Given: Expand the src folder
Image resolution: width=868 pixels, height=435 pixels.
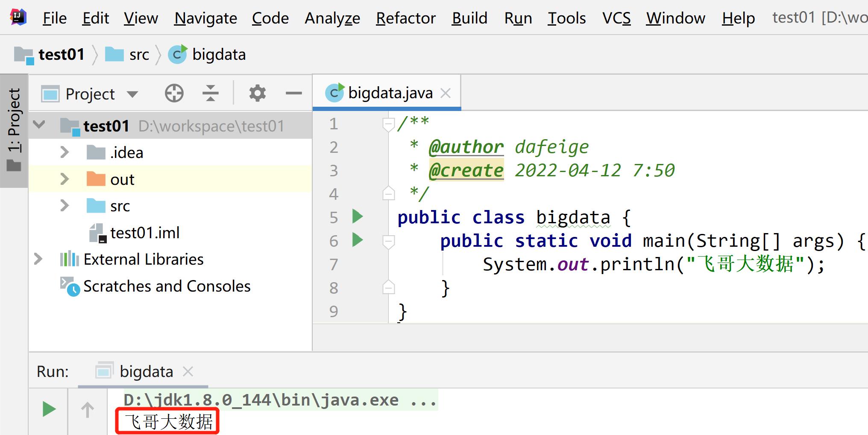Looking at the screenshot, I should (65, 206).
